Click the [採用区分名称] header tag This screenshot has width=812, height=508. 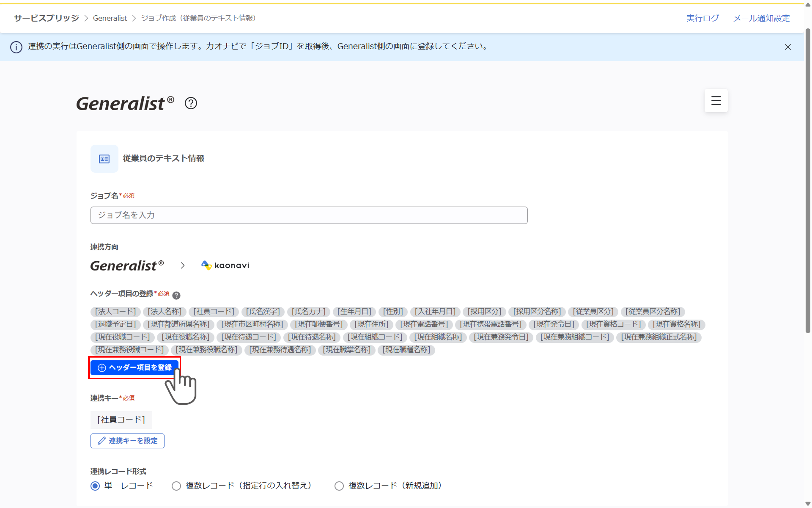[x=537, y=311]
